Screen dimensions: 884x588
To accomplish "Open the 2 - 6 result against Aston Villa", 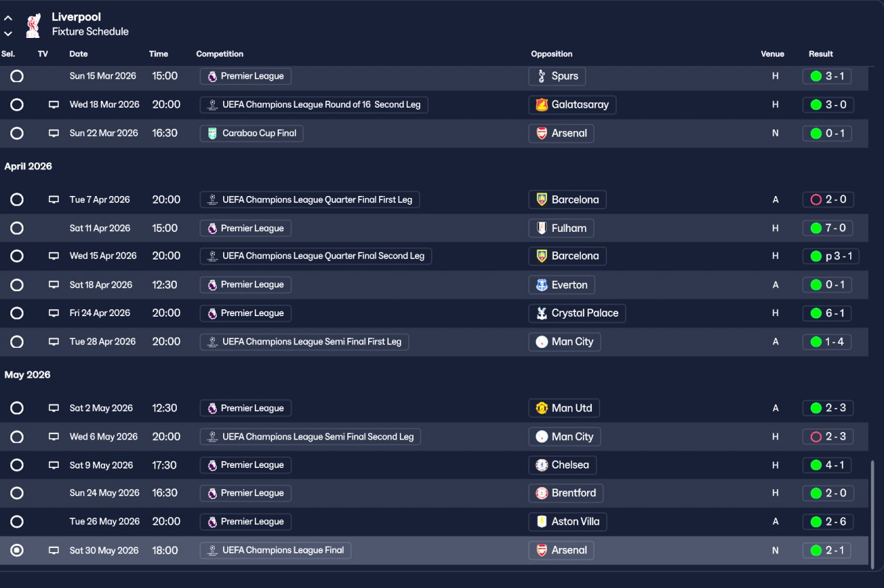I will (x=828, y=522).
